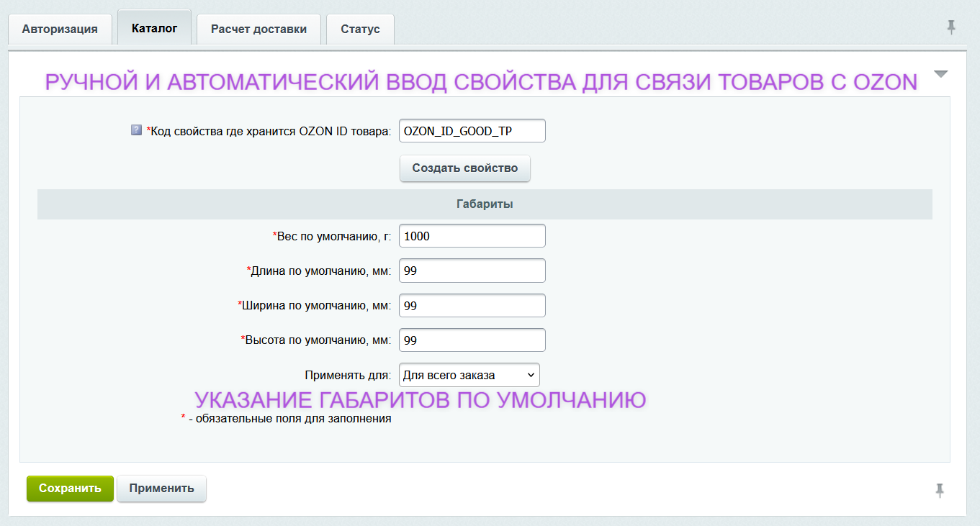The height and width of the screenshot is (526, 980).
Task: Collapse the section with the triangle arrow
Action: [x=940, y=74]
